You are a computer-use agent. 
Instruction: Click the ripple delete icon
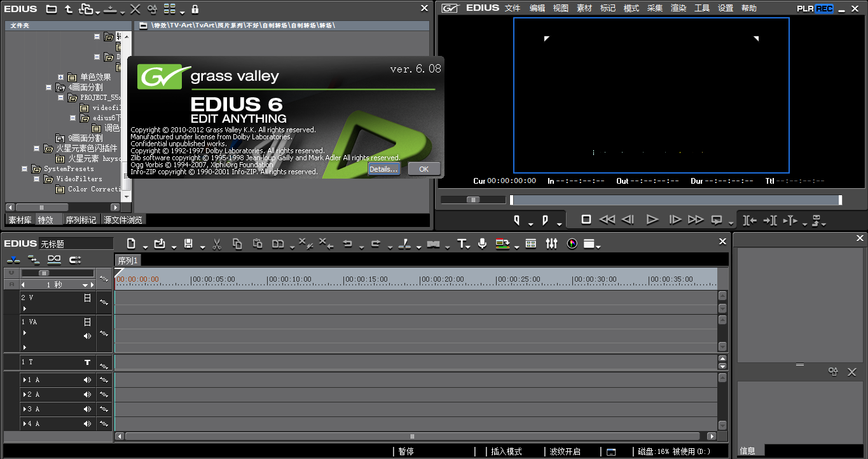point(326,243)
